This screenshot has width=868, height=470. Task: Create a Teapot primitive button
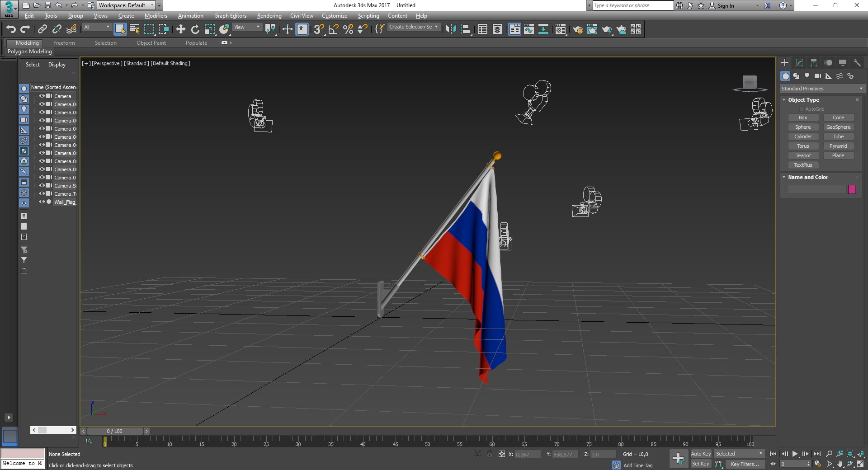803,155
